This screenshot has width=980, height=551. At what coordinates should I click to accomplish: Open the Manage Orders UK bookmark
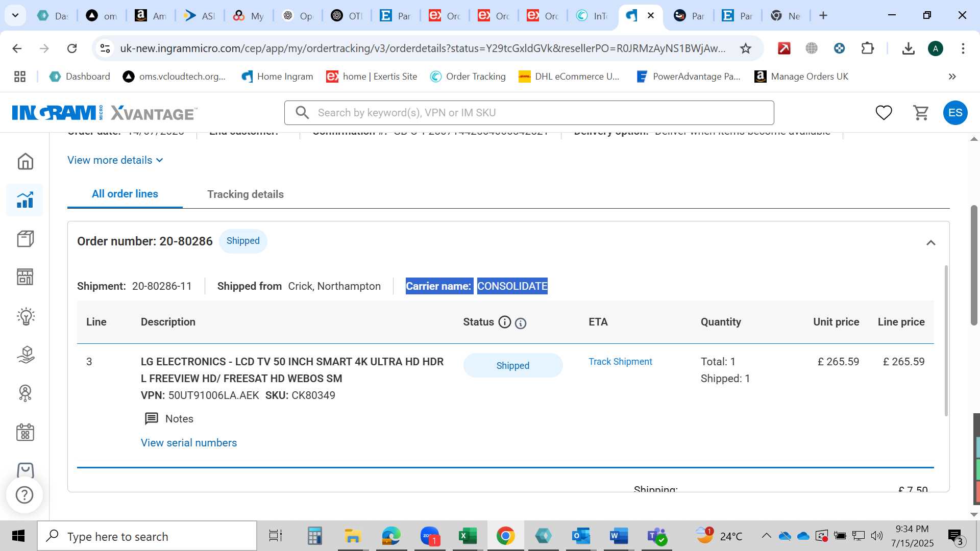pos(801,77)
